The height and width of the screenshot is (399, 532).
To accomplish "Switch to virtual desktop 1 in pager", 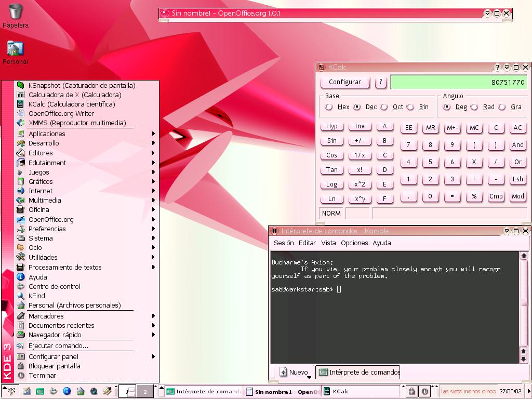I will point(128,392).
